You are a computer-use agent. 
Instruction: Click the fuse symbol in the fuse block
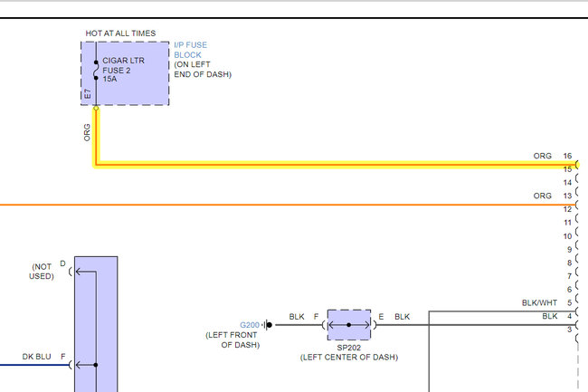coord(96,70)
